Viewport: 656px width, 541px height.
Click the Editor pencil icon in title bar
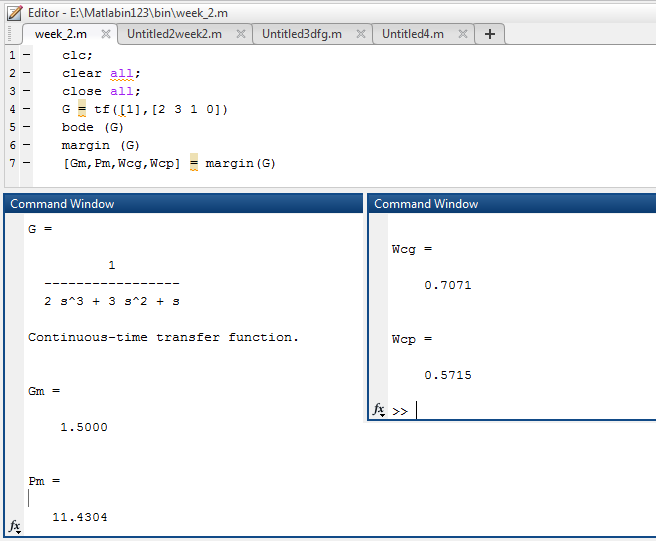point(14,11)
